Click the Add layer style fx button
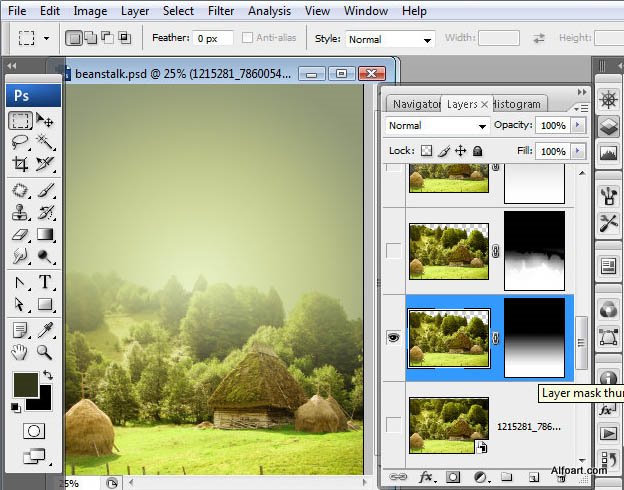Image resolution: width=624 pixels, height=490 pixels. (x=427, y=476)
